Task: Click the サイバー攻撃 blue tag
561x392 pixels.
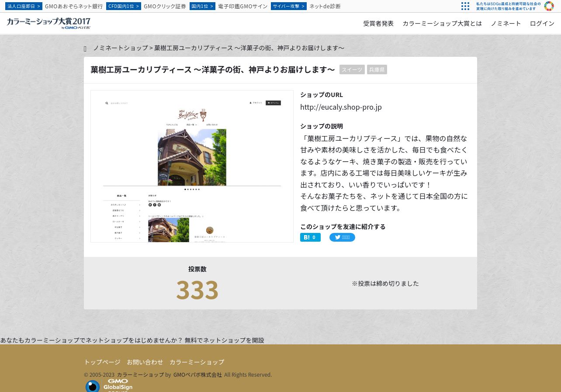Action: [289, 6]
